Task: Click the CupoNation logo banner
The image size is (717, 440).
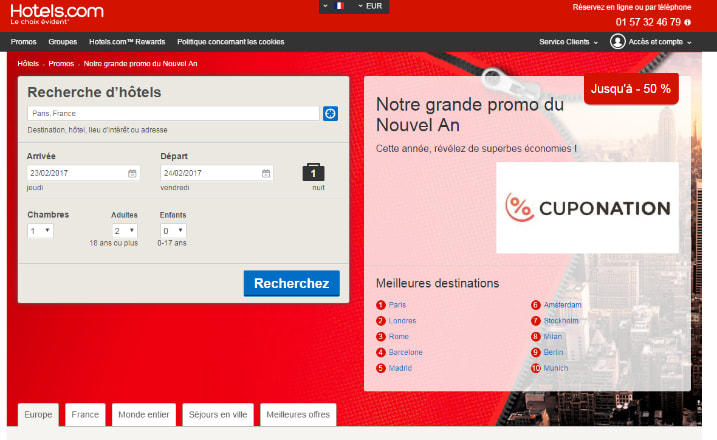Action: click(x=587, y=208)
